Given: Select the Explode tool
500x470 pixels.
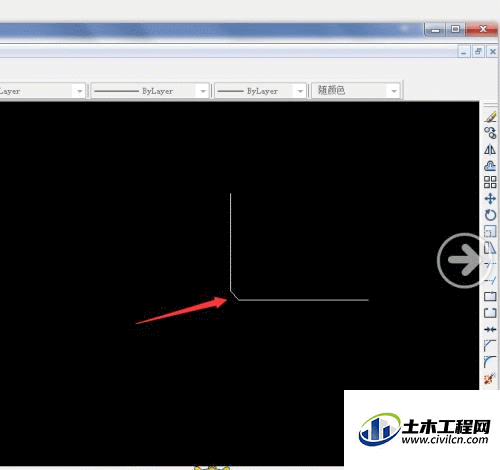Looking at the screenshot, I should [x=490, y=378].
